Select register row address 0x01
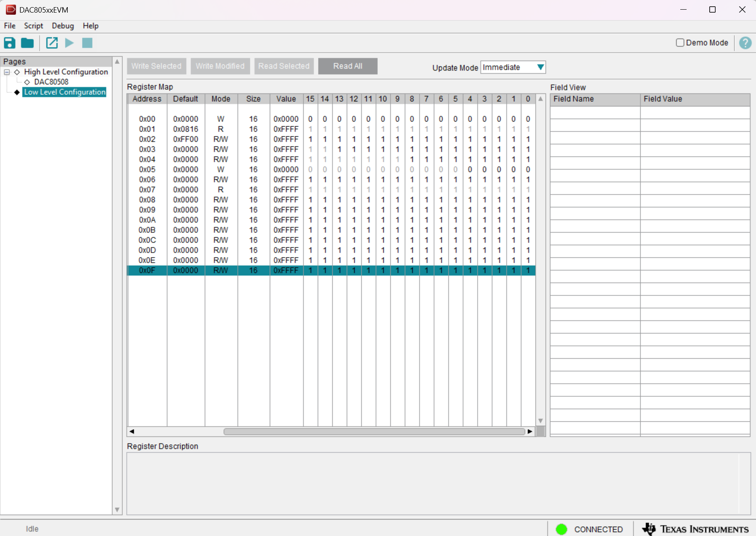This screenshot has height=536, width=756. [x=331, y=129]
